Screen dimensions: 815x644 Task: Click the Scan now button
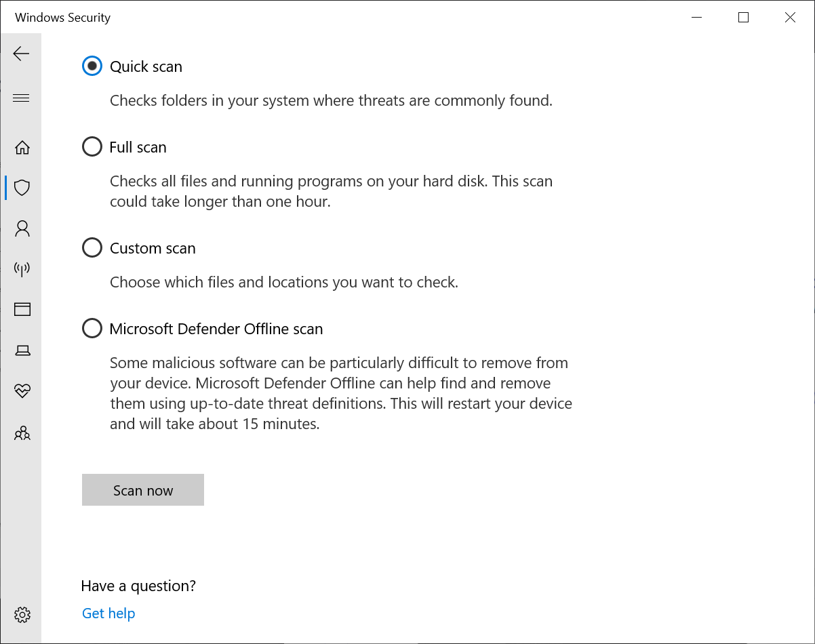pos(143,490)
